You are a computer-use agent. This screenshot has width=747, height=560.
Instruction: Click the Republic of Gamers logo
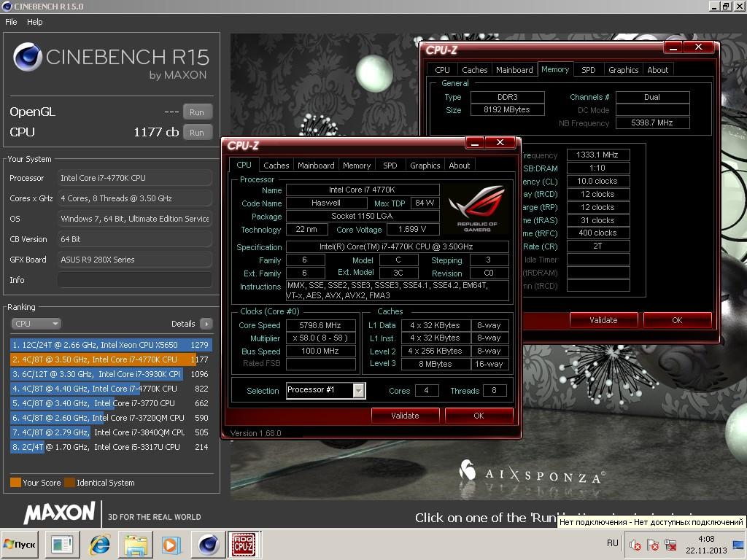(477, 209)
